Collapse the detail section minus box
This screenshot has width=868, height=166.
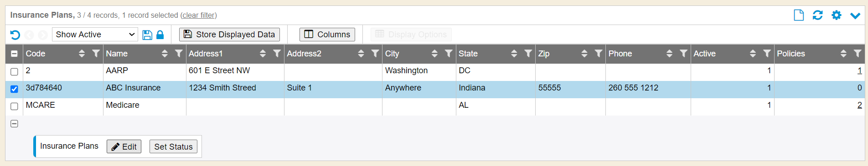14,124
